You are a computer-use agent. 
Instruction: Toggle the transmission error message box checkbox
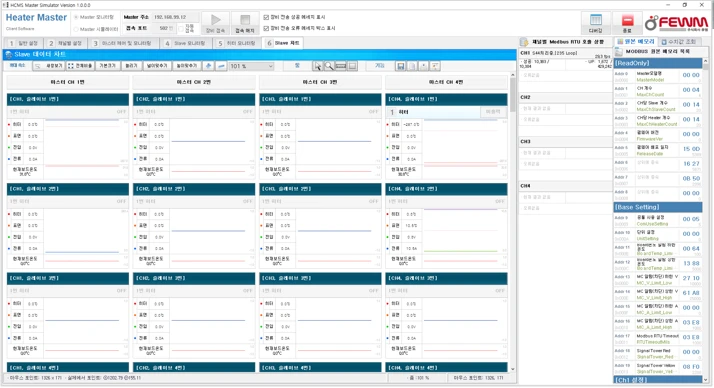266,28
